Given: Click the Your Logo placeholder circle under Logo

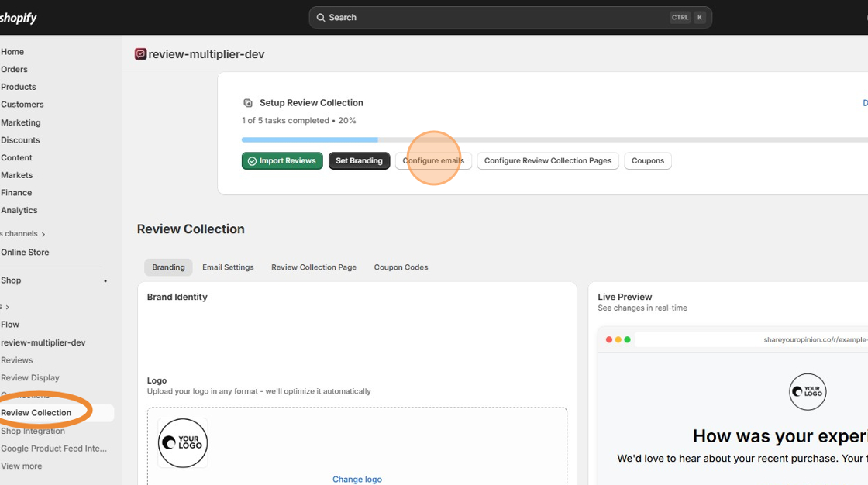Looking at the screenshot, I should click(x=183, y=442).
